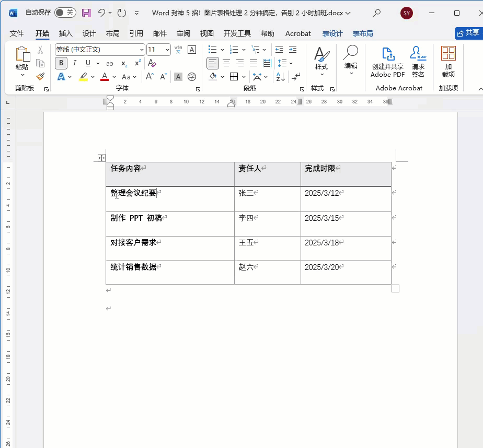Apply red font color
This screenshot has width=483, height=448.
[x=105, y=77]
